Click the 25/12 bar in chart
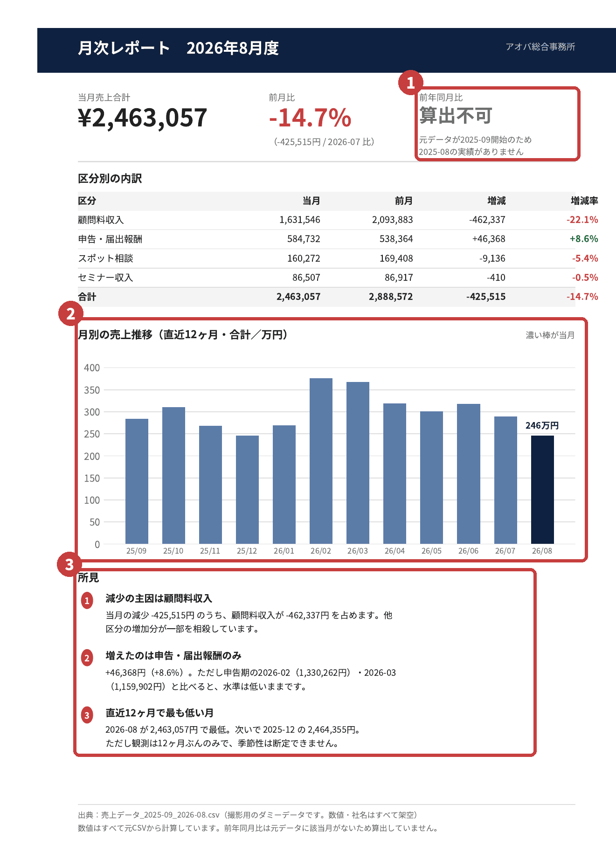Image resolution: width=616 pixels, height=846 pixels. (x=247, y=490)
